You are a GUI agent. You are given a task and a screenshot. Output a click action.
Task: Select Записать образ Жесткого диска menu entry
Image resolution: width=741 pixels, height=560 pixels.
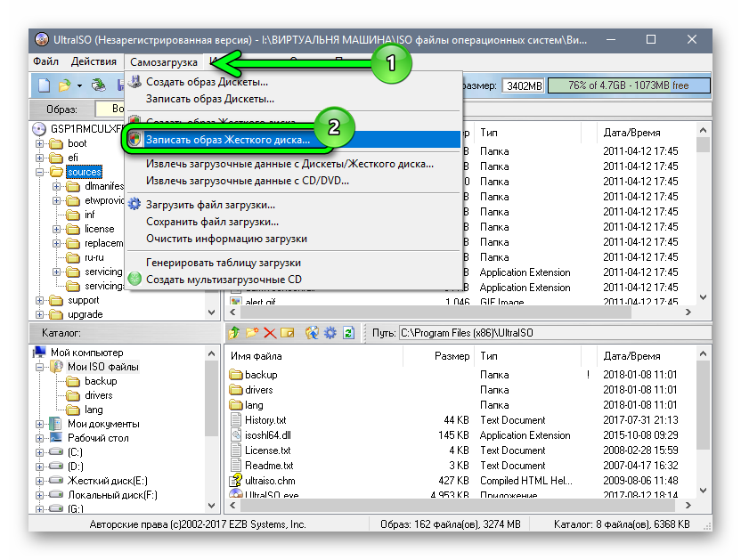(228, 140)
